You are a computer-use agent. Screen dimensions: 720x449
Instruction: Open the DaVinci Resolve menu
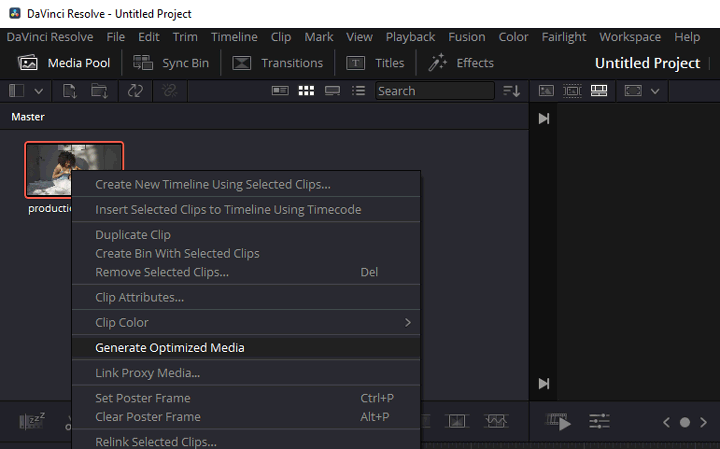coord(50,37)
